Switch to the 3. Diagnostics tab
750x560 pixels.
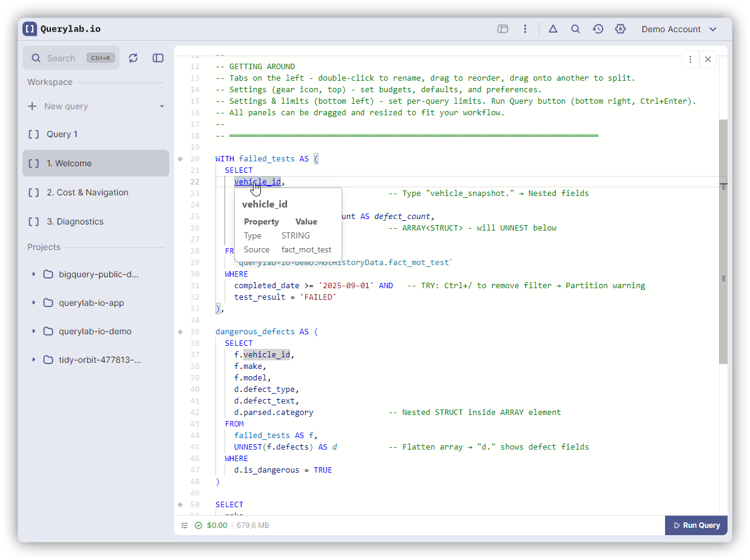(75, 221)
